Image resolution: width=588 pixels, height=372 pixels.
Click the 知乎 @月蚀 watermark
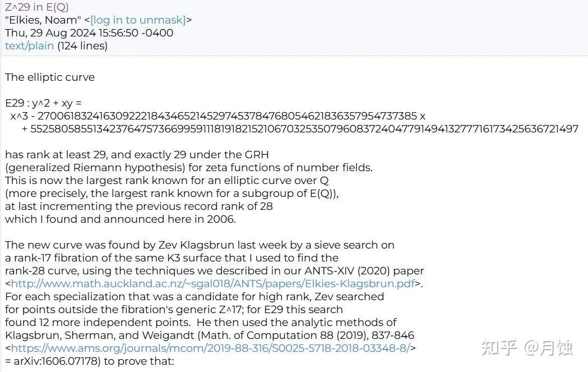click(527, 348)
